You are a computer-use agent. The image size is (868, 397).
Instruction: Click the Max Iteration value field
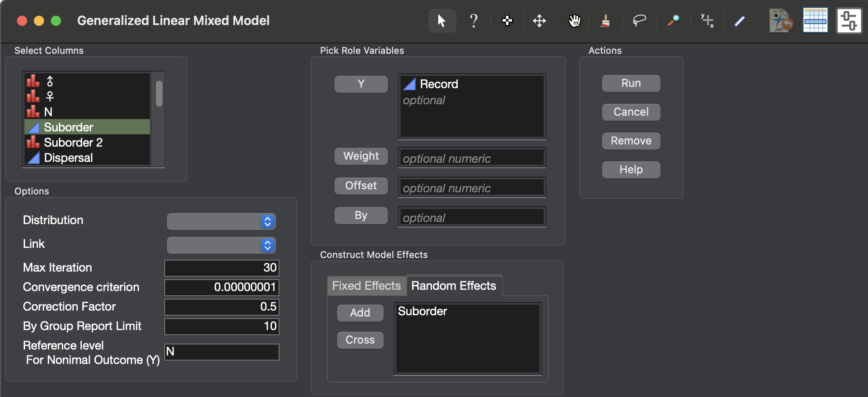[221, 267]
